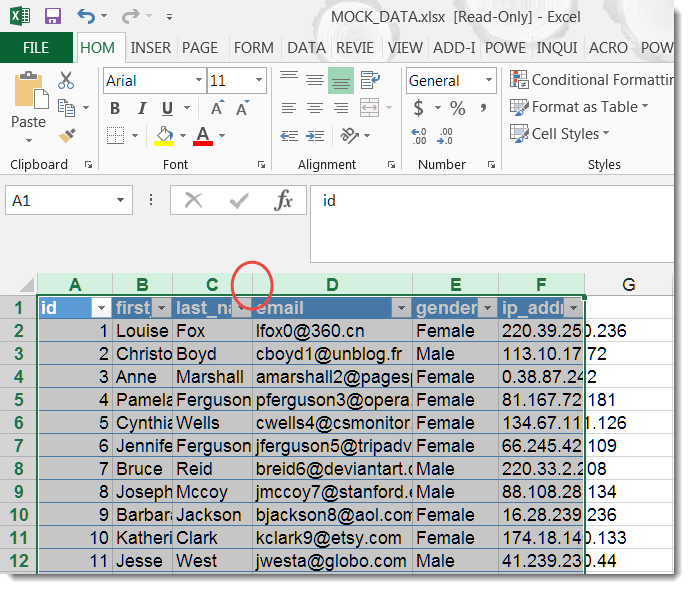Click the Paste clipboard icon
Viewport: 689px width, 589px height.
tap(31, 91)
